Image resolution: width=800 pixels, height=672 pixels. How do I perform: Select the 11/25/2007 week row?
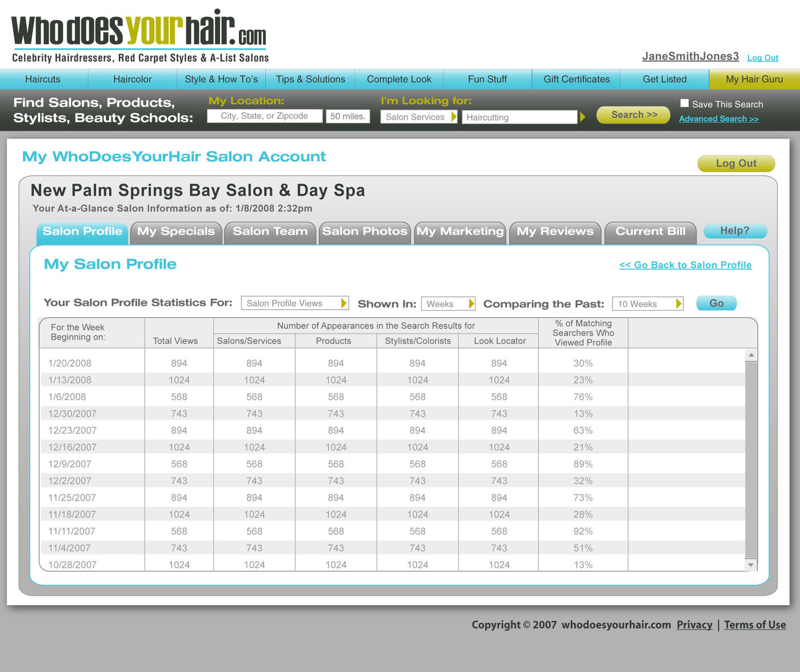click(x=393, y=498)
